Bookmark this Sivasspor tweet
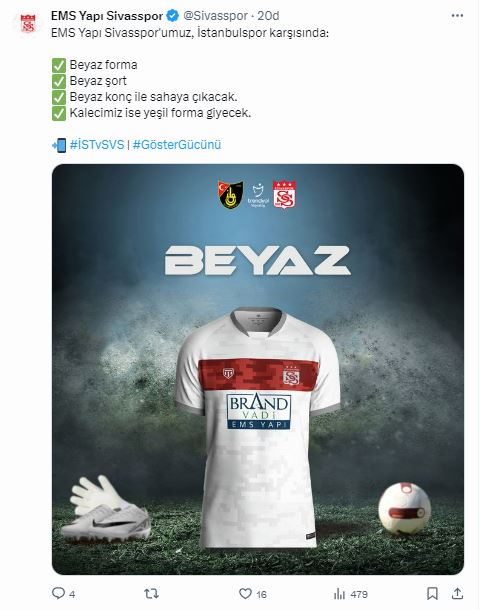488x610 pixels. coord(432,594)
